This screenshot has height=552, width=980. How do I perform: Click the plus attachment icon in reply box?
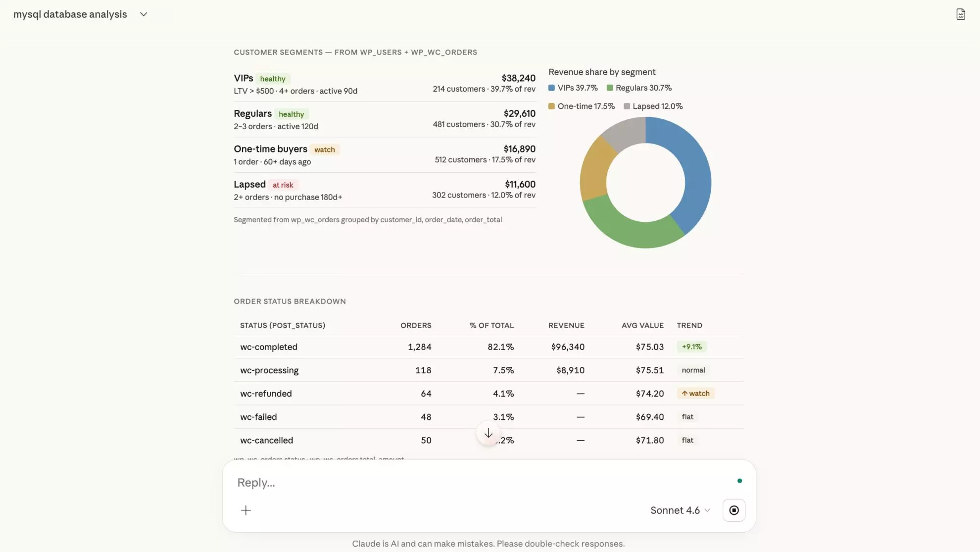point(246,510)
